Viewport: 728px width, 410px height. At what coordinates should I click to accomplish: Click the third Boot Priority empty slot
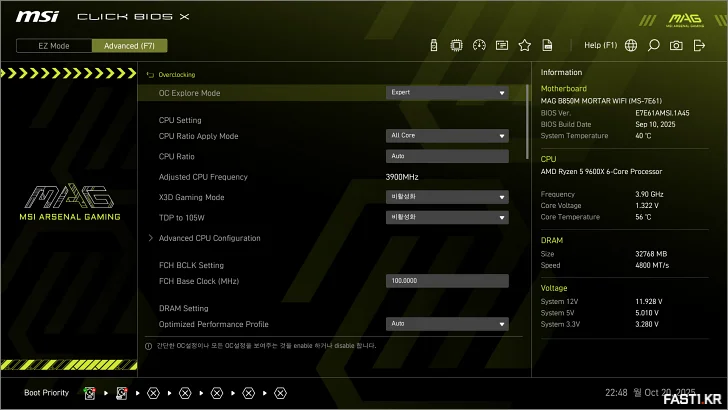[x=153, y=393]
